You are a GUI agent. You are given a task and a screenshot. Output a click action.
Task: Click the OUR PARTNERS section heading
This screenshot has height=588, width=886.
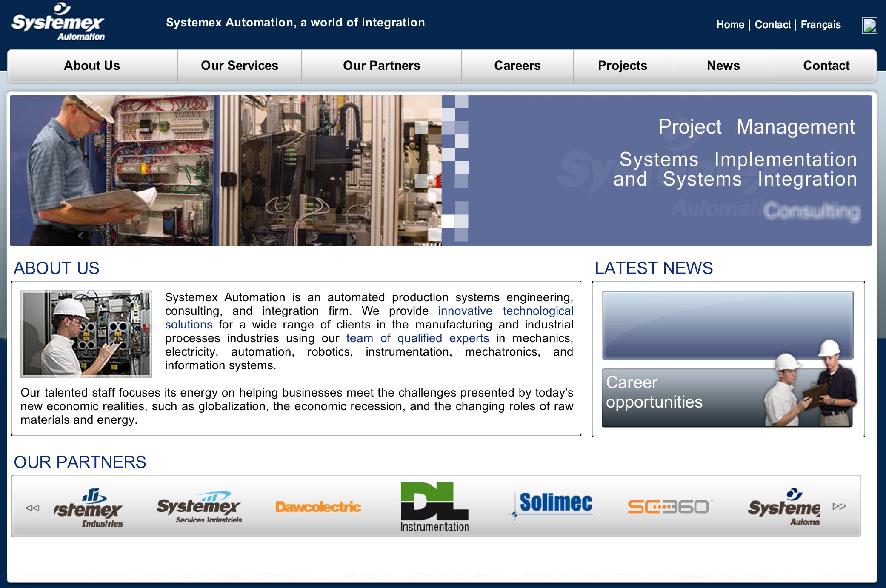pos(80,462)
